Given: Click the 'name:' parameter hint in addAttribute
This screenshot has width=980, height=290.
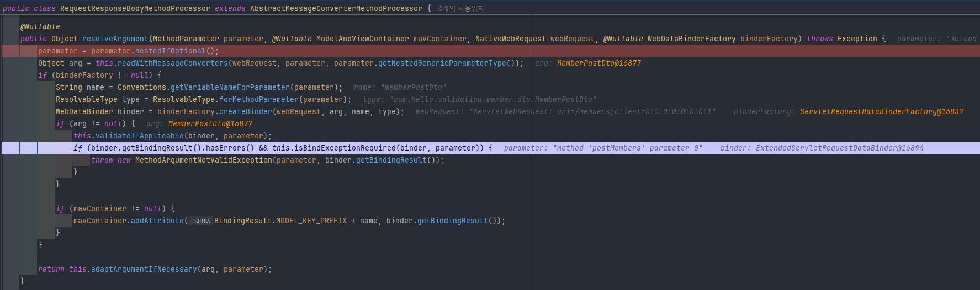Looking at the screenshot, I should tap(201, 221).
